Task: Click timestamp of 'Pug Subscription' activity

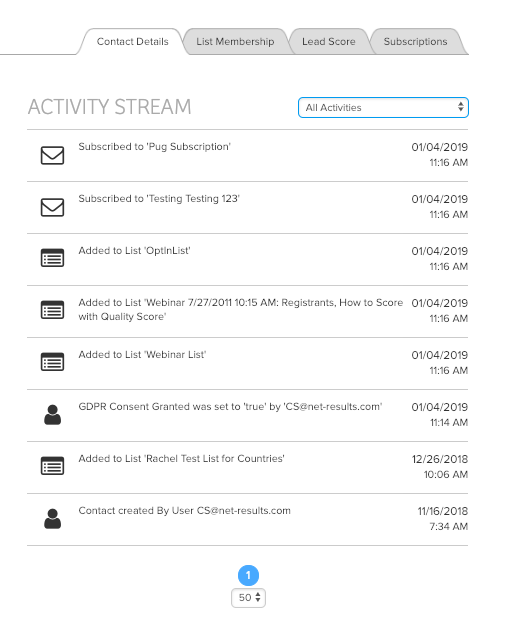Action: tap(440, 155)
